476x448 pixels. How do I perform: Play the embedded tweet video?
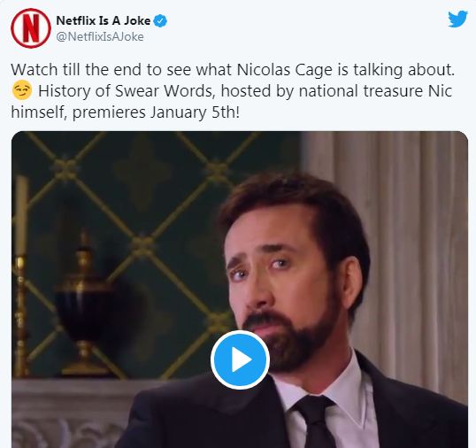pyautogui.click(x=240, y=359)
